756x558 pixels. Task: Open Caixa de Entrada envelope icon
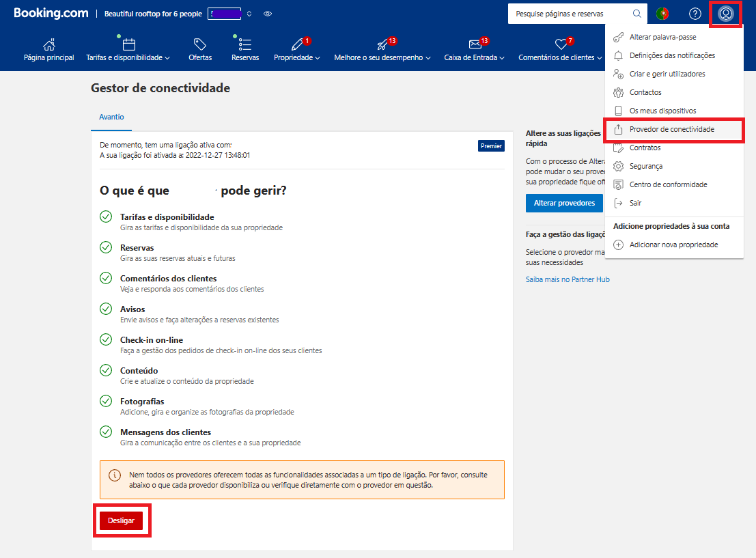(475, 44)
